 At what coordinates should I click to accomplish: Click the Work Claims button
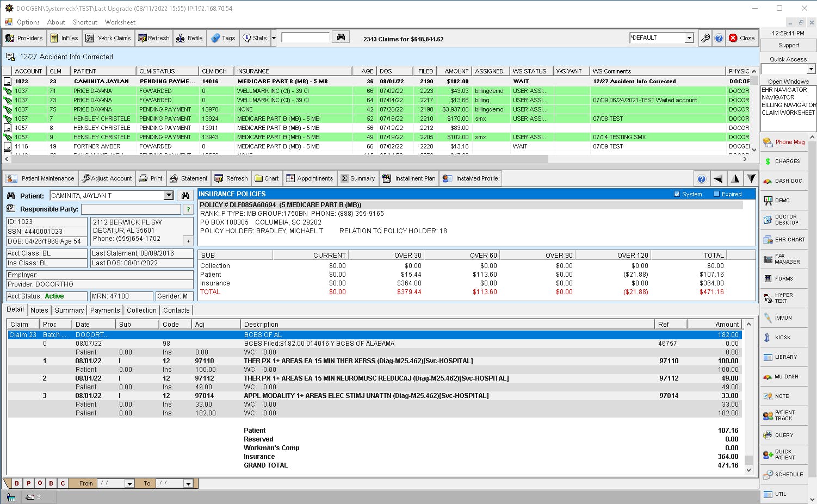click(108, 38)
